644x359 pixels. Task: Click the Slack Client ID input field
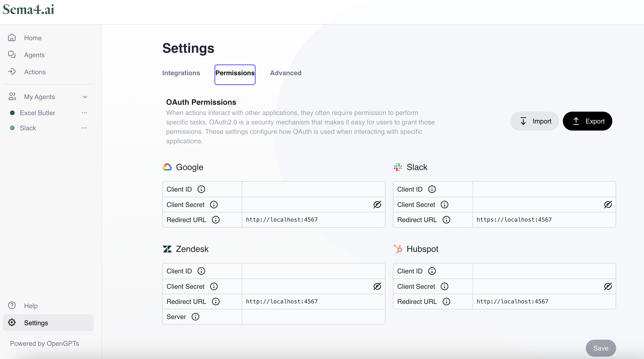point(544,189)
